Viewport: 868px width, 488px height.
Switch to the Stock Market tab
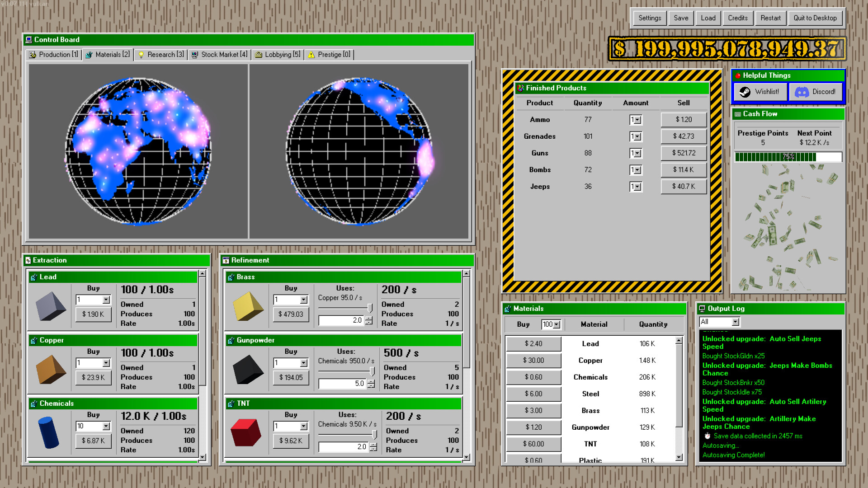coord(219,54)
